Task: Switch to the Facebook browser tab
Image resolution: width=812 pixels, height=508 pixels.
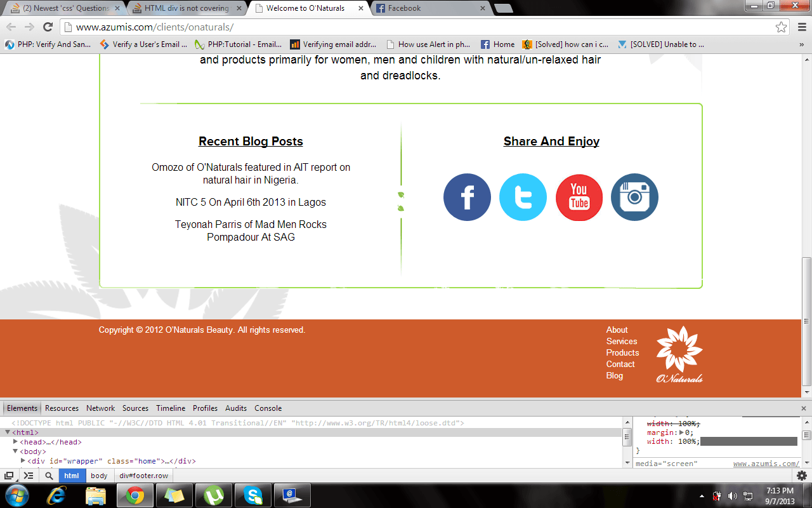Action: (x=430, y=8)
